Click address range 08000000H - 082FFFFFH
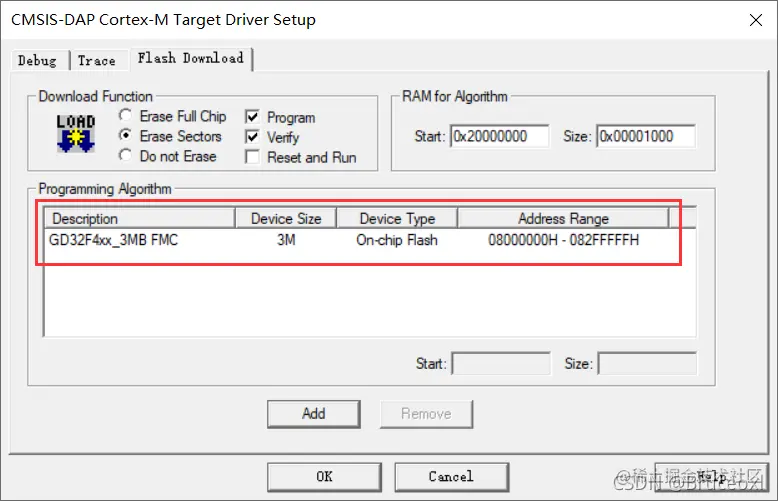Viewport: 778px width, 501px height. click(564, 240)
